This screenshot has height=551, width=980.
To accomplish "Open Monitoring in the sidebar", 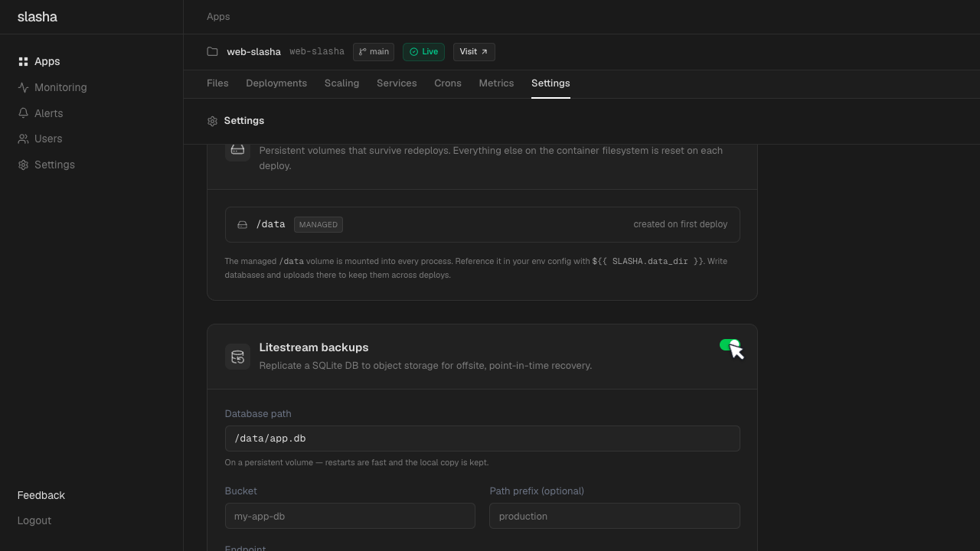I will click(x=60, y=87).
